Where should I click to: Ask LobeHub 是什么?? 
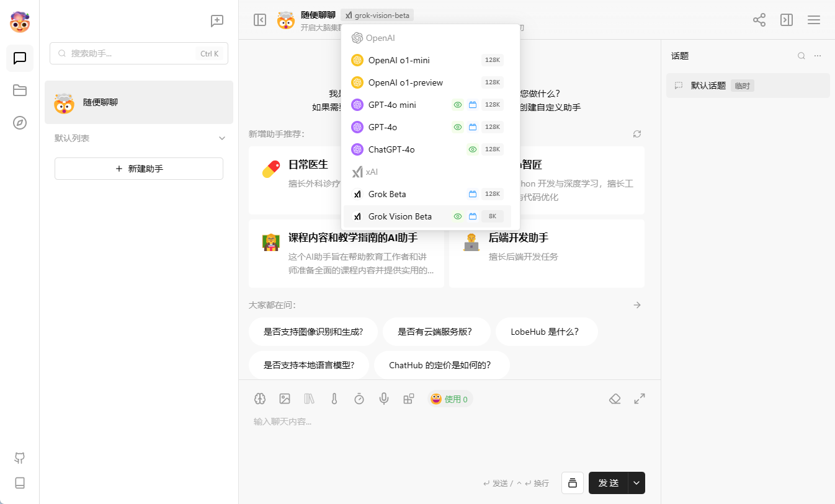547,332
